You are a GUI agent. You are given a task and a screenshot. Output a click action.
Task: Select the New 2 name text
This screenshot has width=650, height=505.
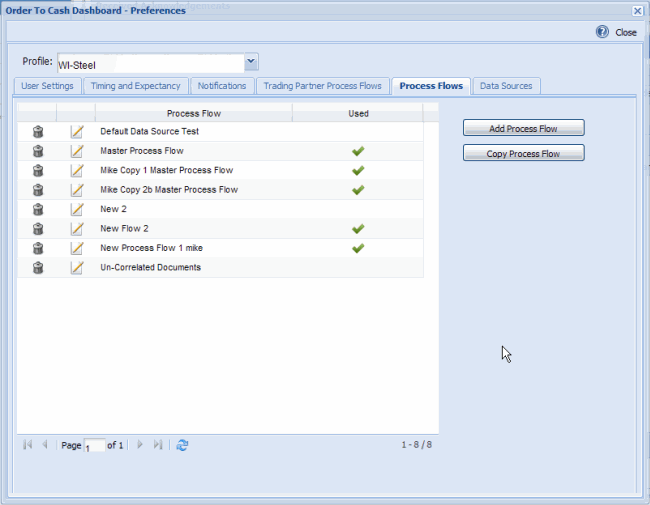113,209
